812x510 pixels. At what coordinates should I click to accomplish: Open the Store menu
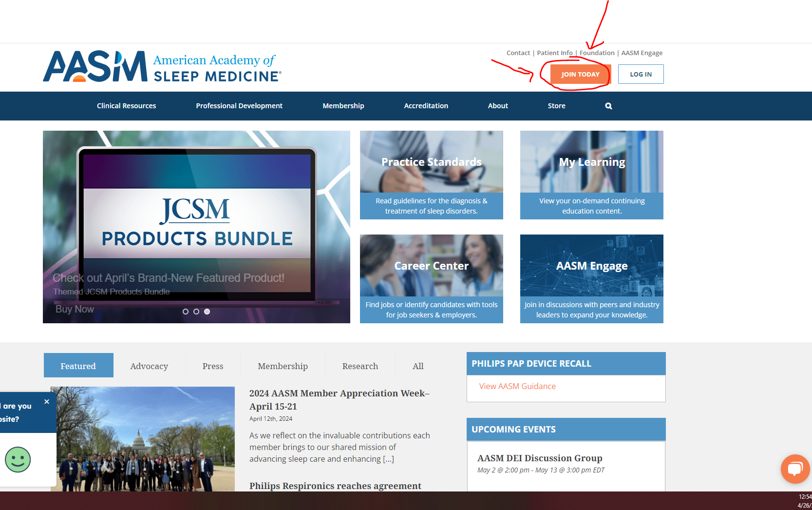tap(556, 106)
